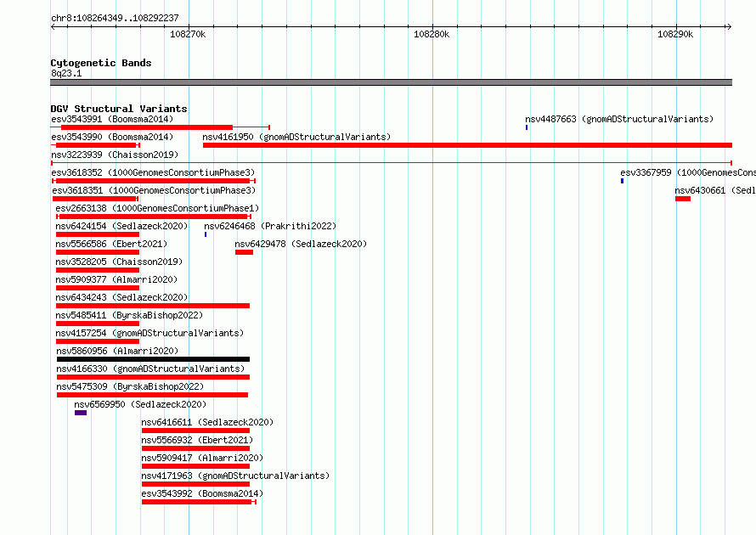
Task: Select the red bar of esv2663138
Action: pos(153,217)
